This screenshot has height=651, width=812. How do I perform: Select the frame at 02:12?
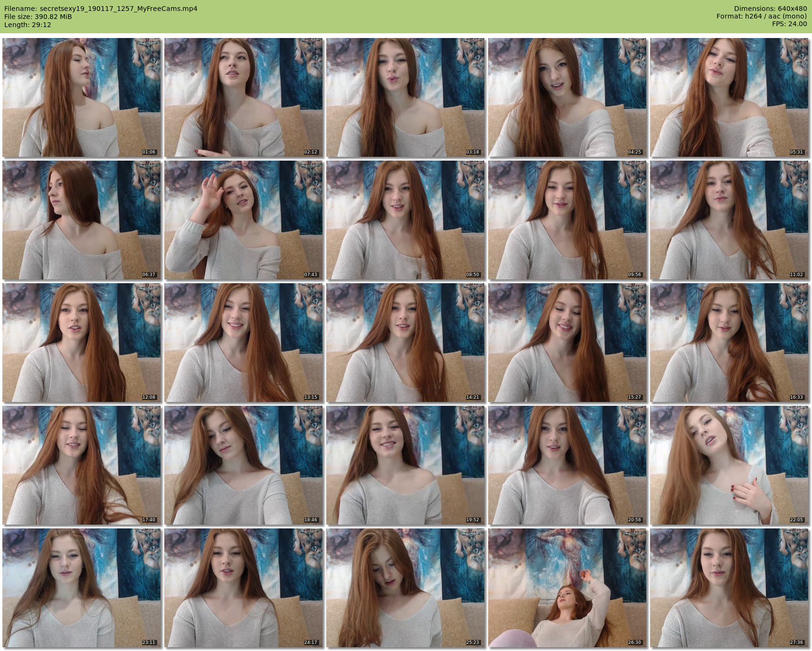tap(244, 97)
